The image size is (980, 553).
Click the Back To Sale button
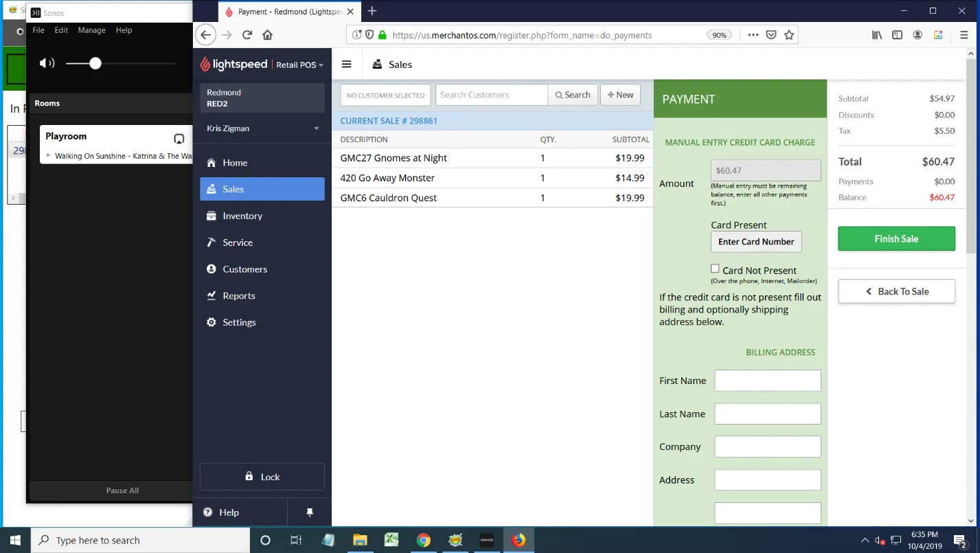[x=896, y=291]
